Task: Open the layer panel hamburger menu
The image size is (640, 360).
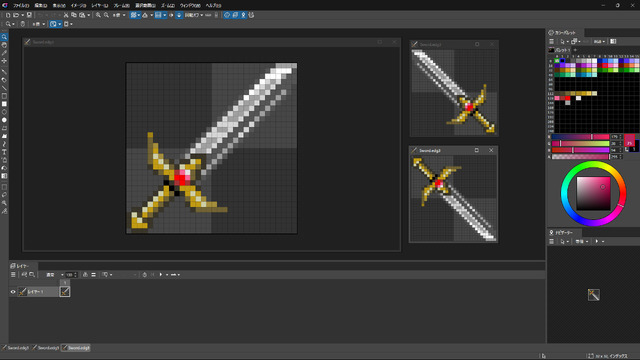Action: click(13, 275)
